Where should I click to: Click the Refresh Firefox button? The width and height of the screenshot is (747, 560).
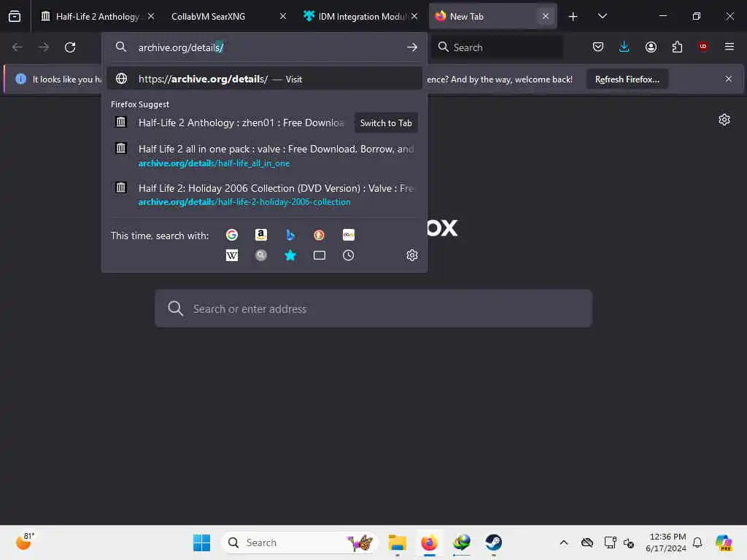(x=627, y=79)
